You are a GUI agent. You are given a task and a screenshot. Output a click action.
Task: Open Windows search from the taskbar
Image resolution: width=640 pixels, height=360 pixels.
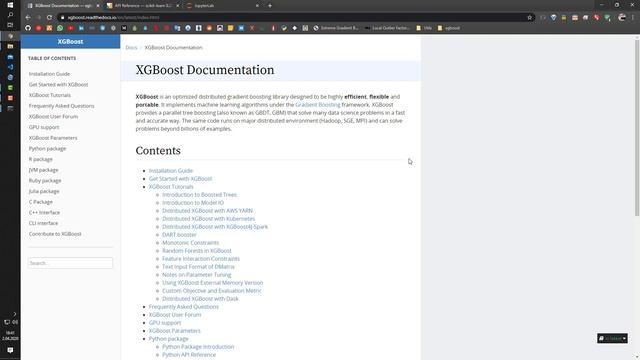tap(10, 15)
